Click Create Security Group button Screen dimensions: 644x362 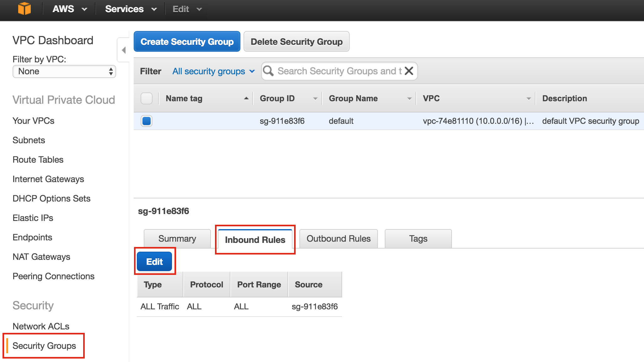pyautogui.click(x=187, y=41)
